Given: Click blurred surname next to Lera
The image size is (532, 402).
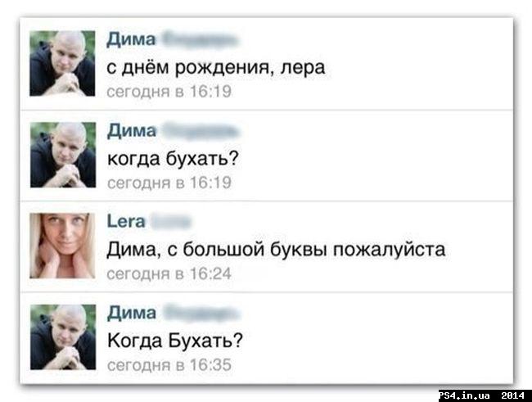Looking at the screenshot, I should [171, 222].
